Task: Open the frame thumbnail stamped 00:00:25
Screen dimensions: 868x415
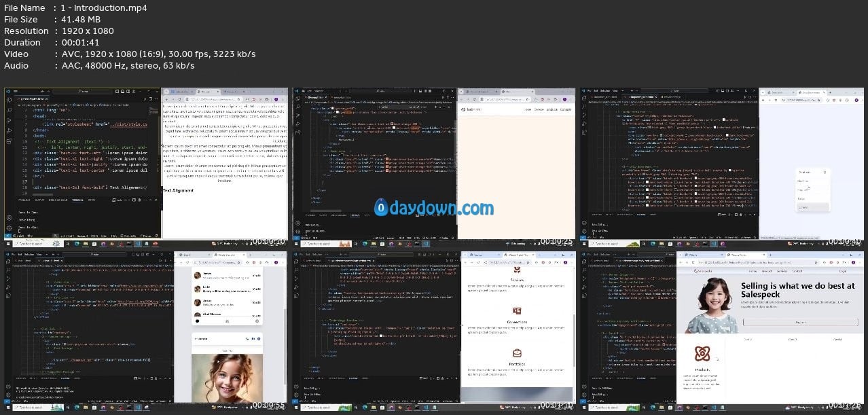Action: click(433, 167)
